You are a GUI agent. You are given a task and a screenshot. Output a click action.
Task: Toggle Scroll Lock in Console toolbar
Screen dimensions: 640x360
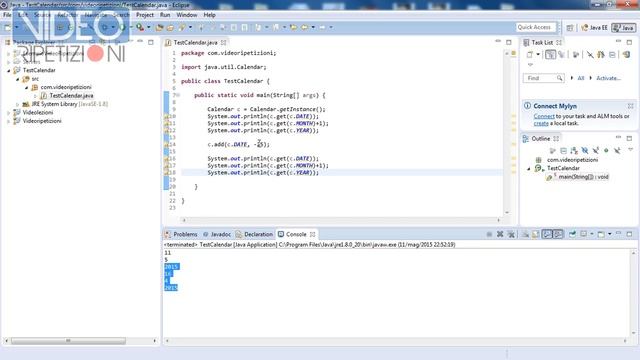[x=536, y=234]
